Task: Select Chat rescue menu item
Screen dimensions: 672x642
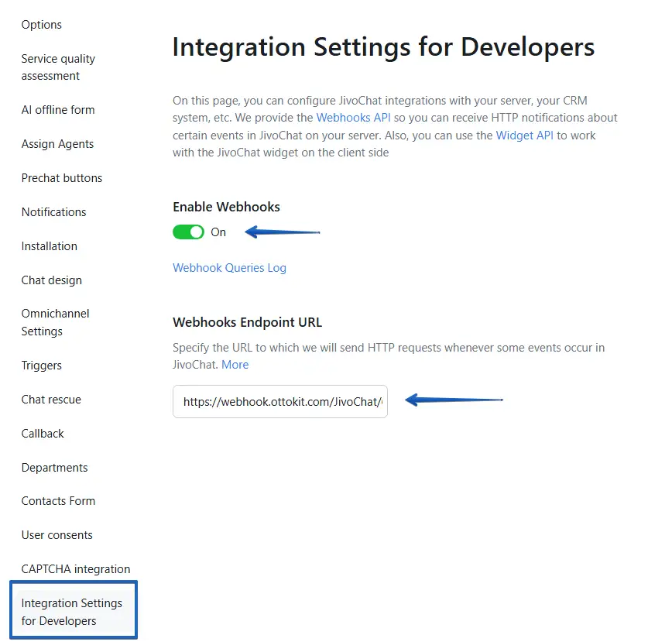Action: [51, 400]
